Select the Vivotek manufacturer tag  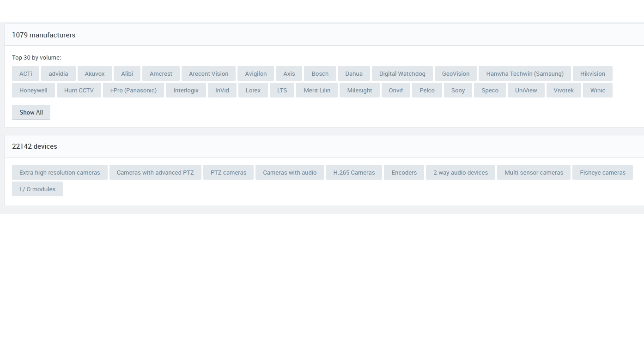pos(564,90)
